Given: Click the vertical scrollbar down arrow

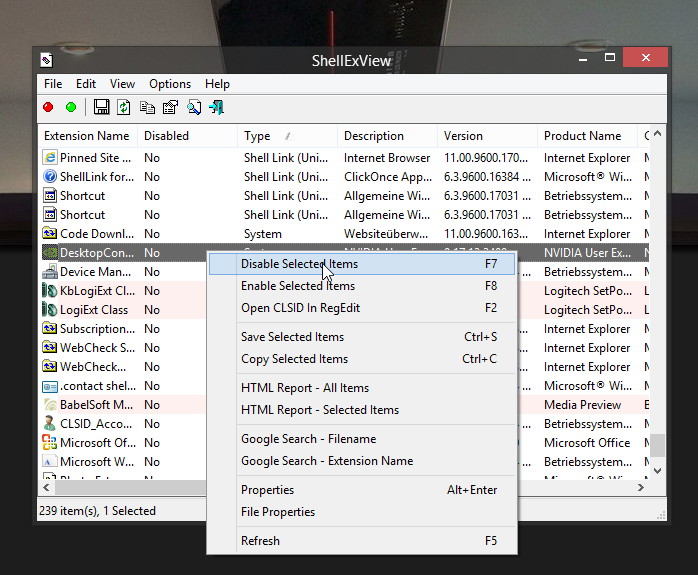Looking at the screenshot, I should point(657,470).
